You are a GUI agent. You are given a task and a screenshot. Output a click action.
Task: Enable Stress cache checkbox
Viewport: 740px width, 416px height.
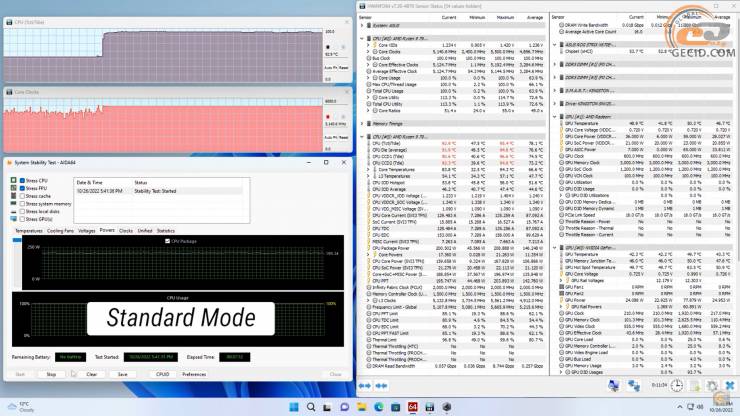(x=22, y=196)
